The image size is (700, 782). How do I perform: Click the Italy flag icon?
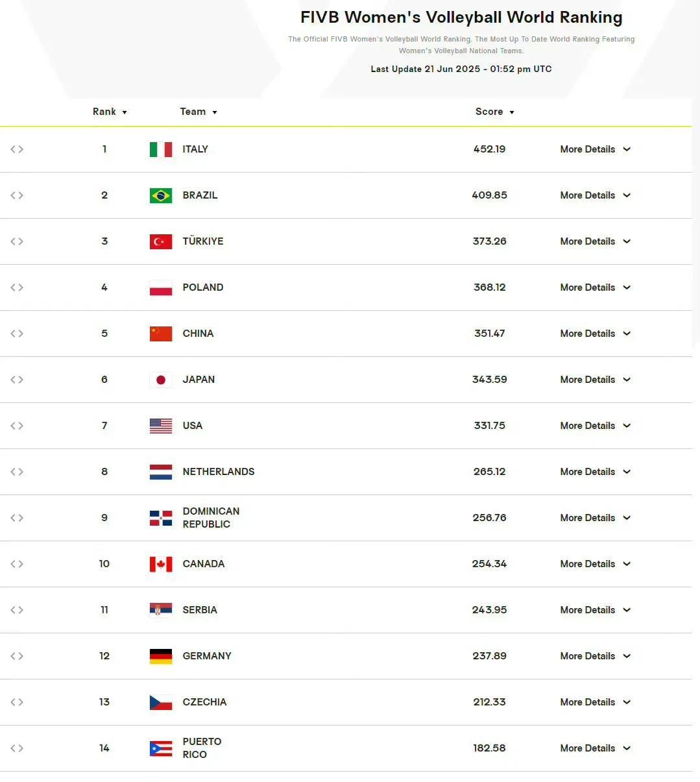[161, 149]
